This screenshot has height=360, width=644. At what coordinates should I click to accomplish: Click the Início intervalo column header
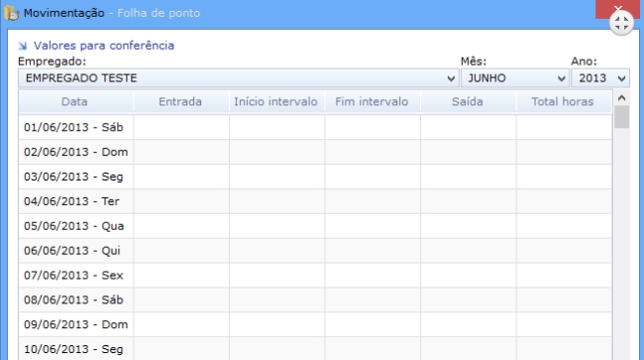click(276, 101)
